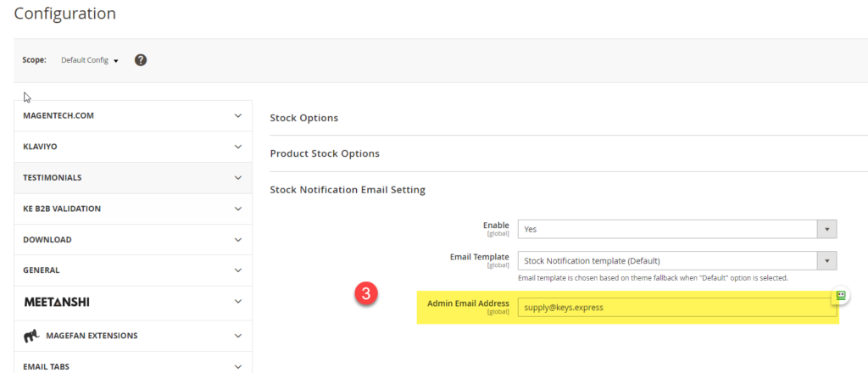Expand the KE B2B VALIDATION section
The image size is (868, 373).
pyautogui.click(x=133, y=209)
